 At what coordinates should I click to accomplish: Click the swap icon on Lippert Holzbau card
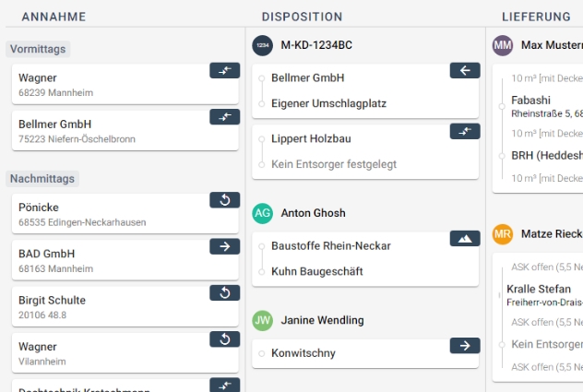[x=465, y=131]
